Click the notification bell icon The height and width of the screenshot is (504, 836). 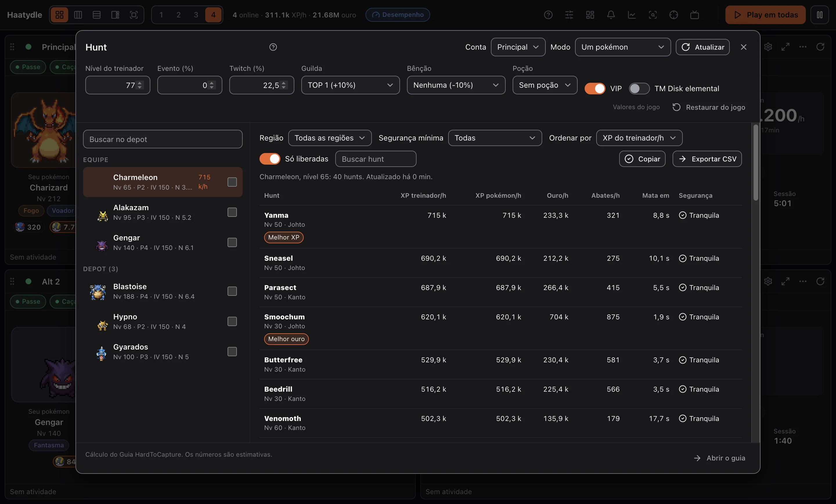(x=611, y=15)
